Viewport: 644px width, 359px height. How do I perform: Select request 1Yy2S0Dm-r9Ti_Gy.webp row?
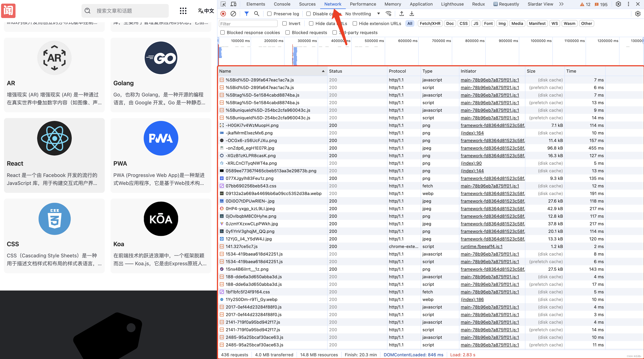point(411,300)
